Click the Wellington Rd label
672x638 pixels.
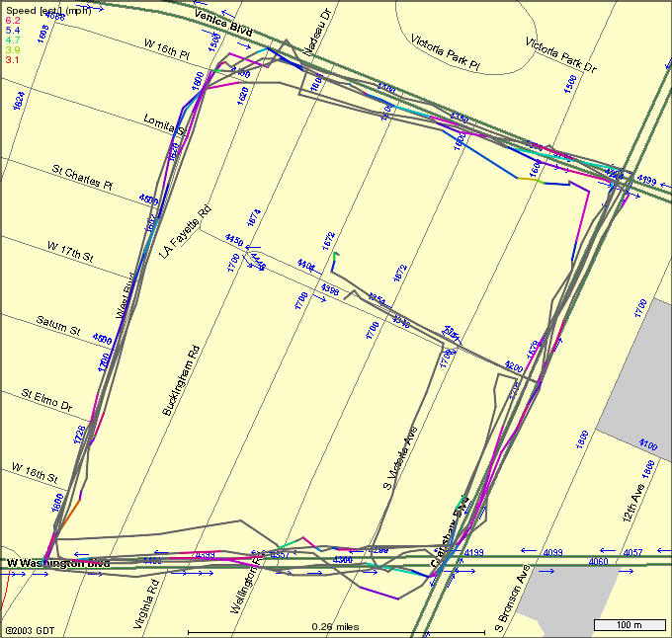click(246, 586)
